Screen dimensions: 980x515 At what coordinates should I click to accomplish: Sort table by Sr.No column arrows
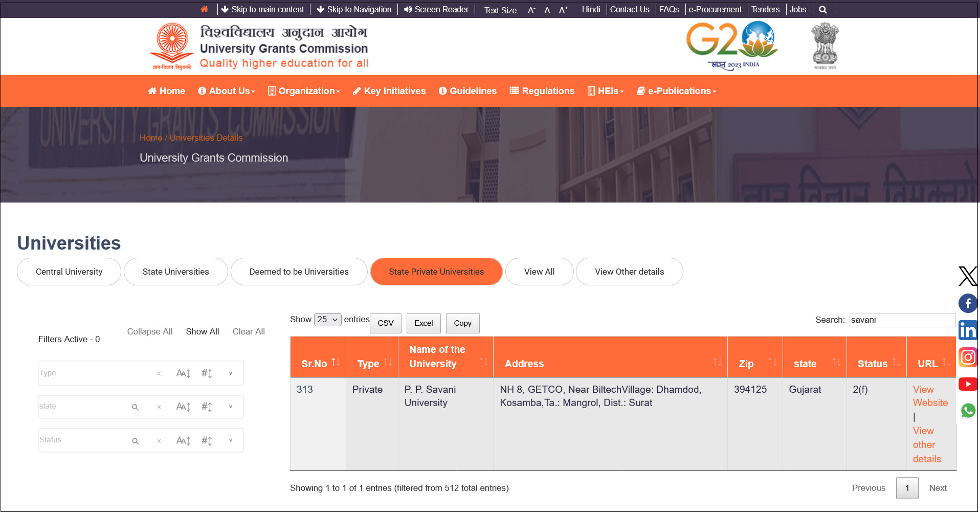(x=336, y=362)
